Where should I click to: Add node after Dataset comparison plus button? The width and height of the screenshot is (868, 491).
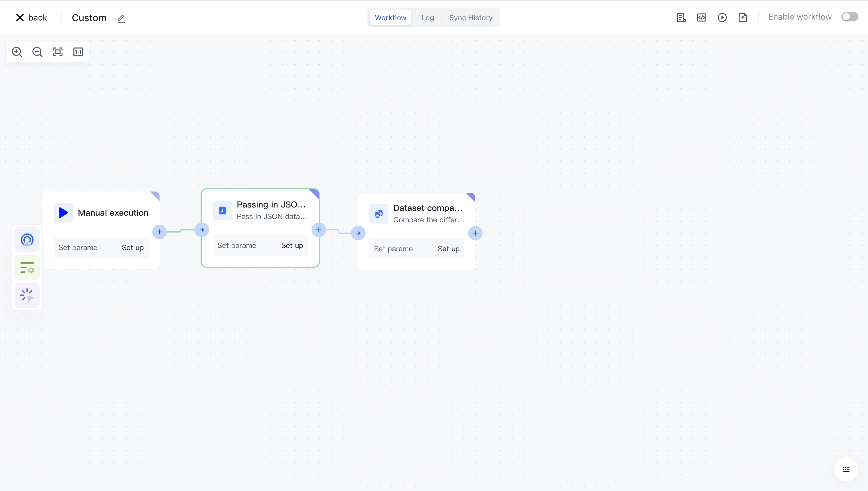tap(475, 233)
